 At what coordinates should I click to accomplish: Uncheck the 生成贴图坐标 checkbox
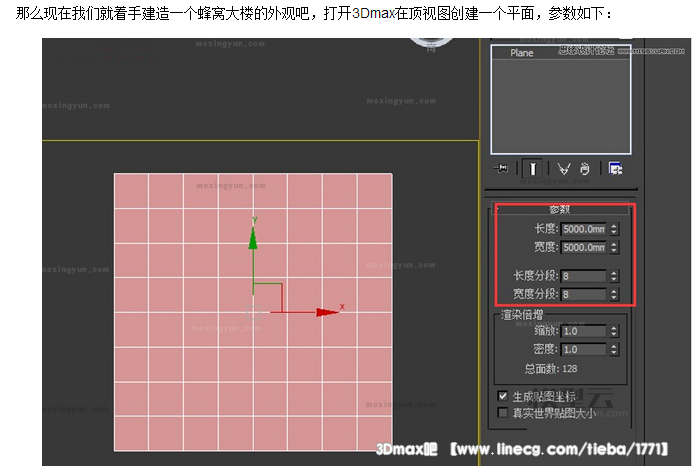502,396
